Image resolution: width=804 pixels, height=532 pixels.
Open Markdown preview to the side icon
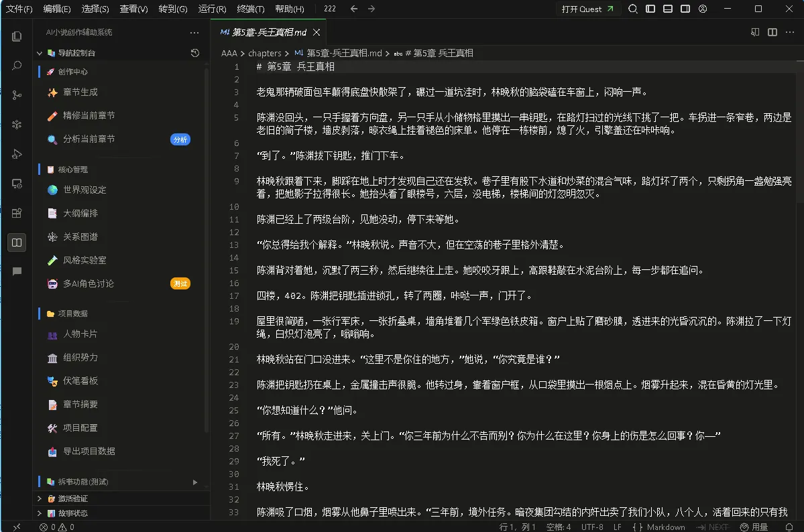point(755,32)
